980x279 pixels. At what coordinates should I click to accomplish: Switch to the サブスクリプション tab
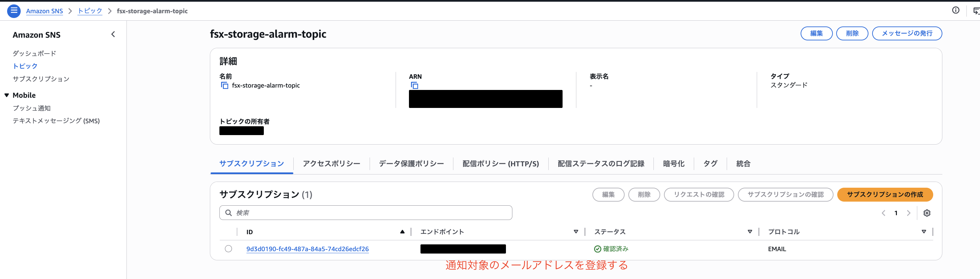252,164
